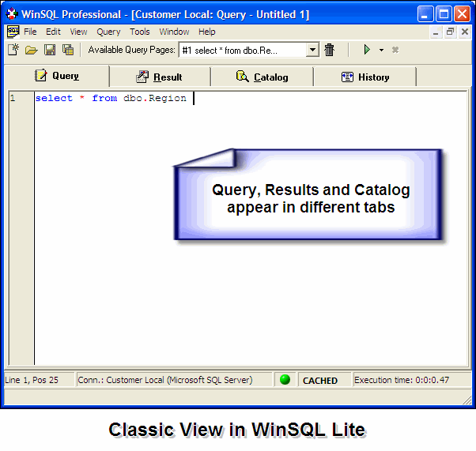Open the Edit menu
Viewport: 476px width, 451px height.
[53, 32]
